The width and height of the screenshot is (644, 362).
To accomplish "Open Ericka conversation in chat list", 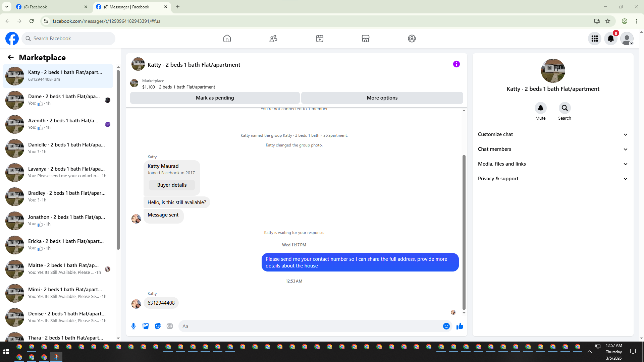I will tap(58, 245).
